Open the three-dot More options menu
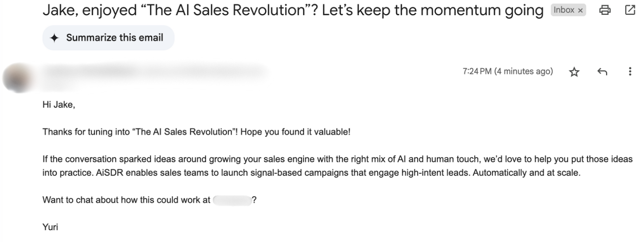This screenshot has height=242, width=644. [x=630, y=71]
